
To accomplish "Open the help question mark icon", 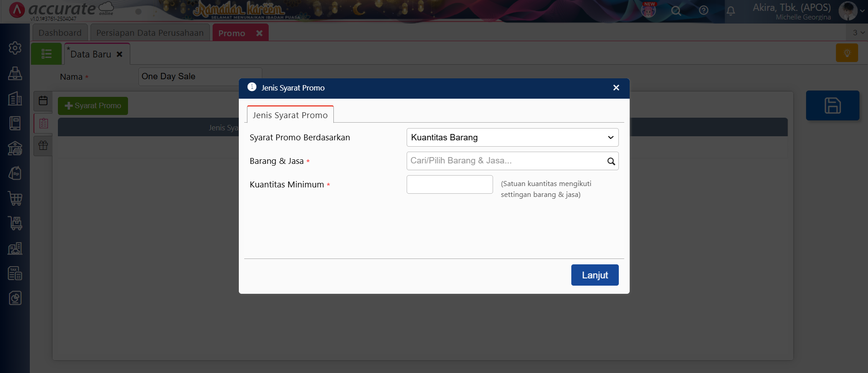I will coord(703,10).
